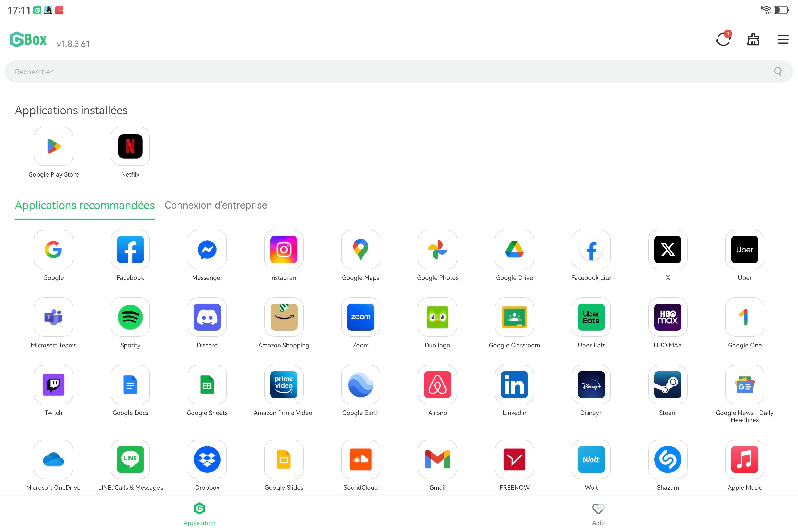Select Microsoft OneDrive icon

(x=54, y=459)
